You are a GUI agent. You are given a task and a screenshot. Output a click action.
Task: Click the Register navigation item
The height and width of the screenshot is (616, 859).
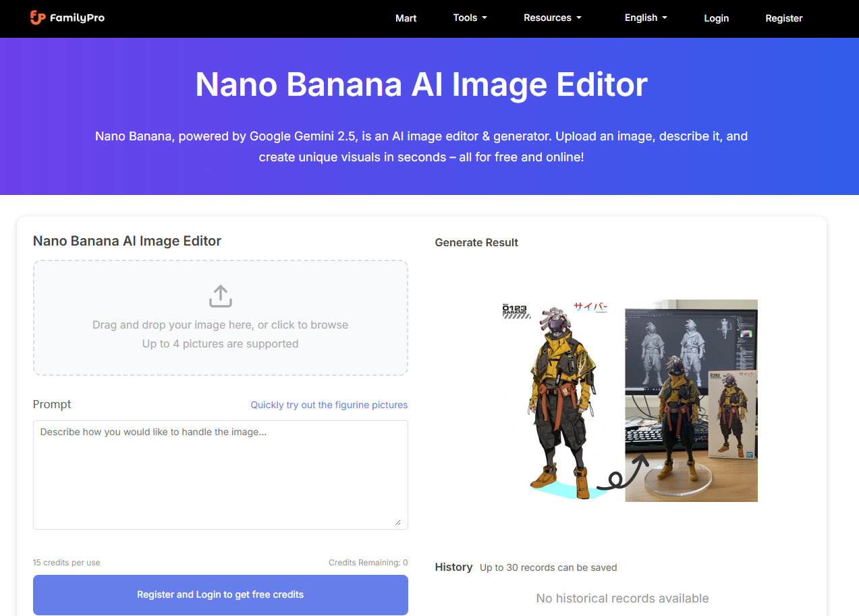pyautogui.click(x=783, y=18)
